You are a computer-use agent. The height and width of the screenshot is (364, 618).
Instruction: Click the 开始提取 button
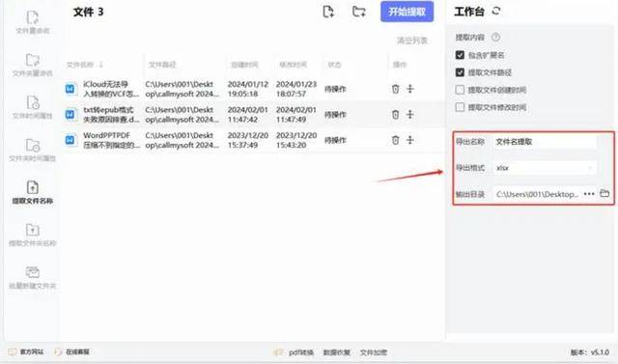[407, 12]
